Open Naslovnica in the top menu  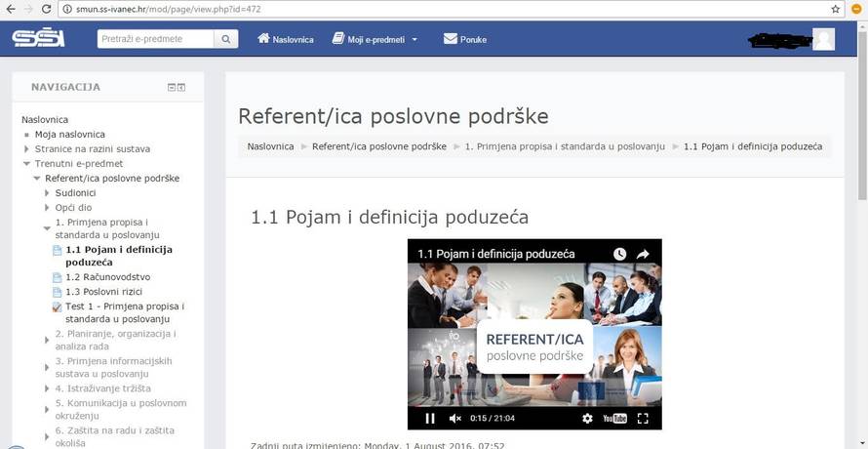coord(286,39)
